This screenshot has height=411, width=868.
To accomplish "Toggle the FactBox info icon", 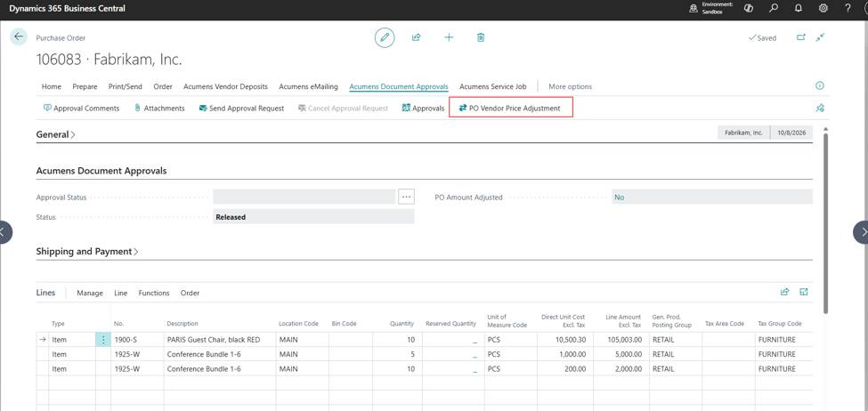I will click(820, 85).
